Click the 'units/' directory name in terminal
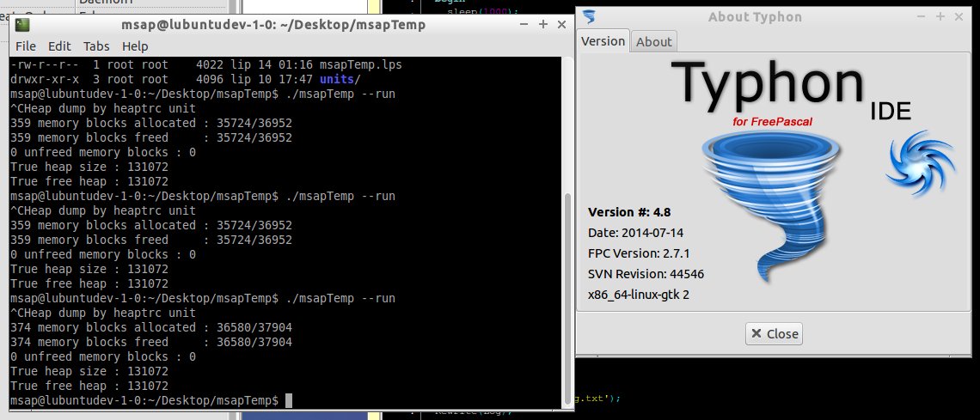Image resolution: width=980 pixels, height=420 pixels. (340, 80)
